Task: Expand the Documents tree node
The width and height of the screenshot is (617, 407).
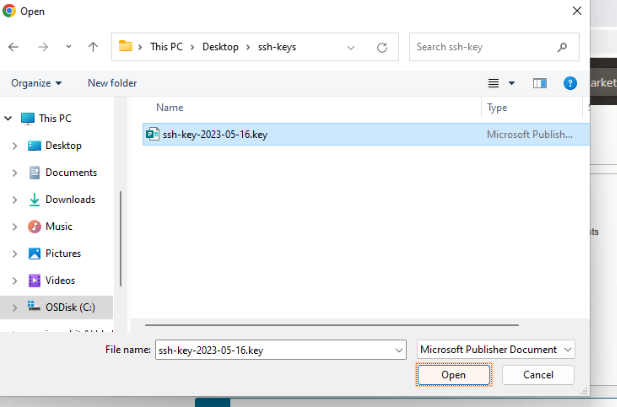Action: pyautogui.click(x=15, y=173)
